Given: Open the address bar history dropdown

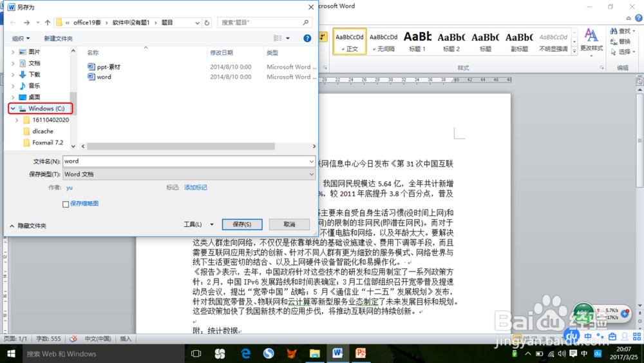Looking at the screenshot, I should click(198, 23).
